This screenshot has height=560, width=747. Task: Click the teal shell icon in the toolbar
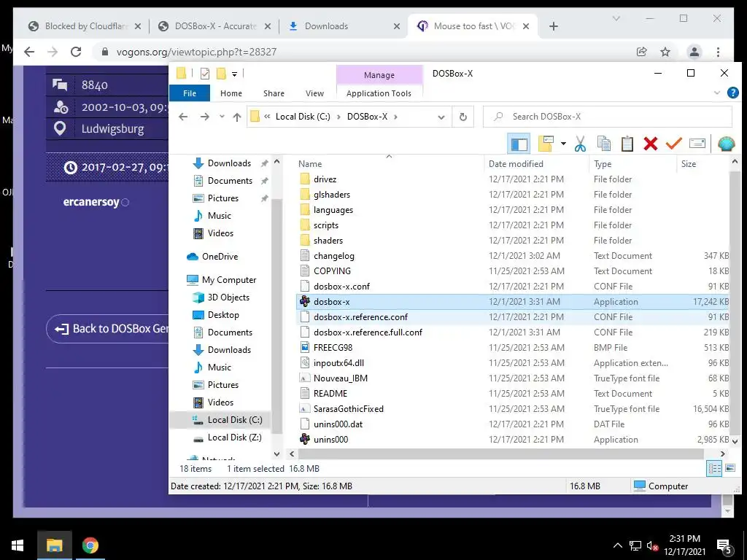(726, 144)
